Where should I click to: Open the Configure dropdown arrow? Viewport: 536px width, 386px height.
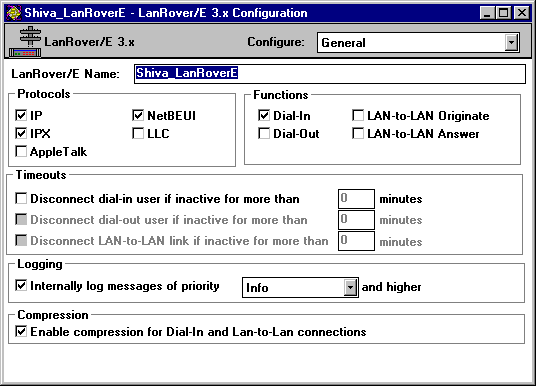(511, 43)
